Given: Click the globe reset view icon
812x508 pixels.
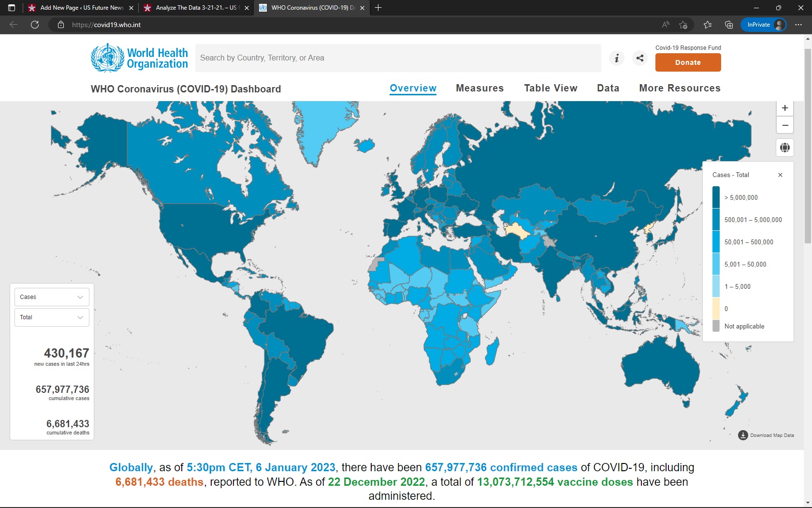Looking at the screenshot, I should 784,148.
